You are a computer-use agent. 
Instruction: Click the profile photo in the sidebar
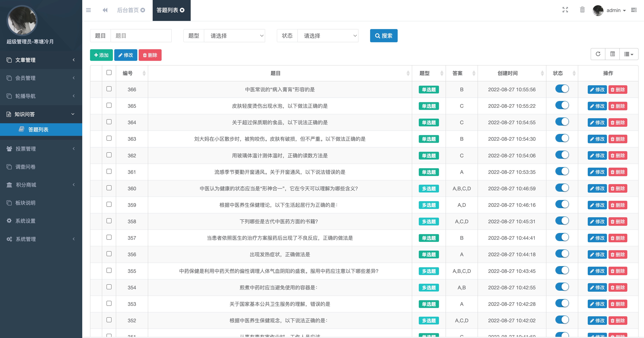tap(22, 21)
